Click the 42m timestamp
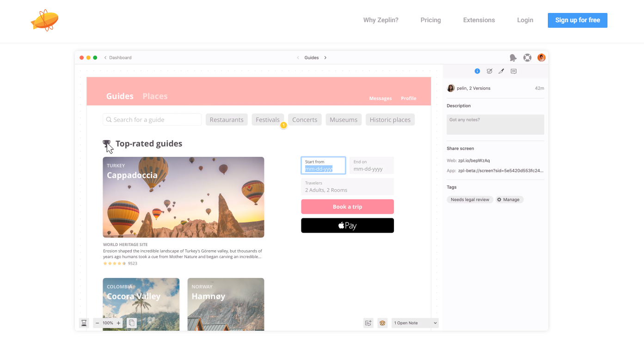 [540, 88]
